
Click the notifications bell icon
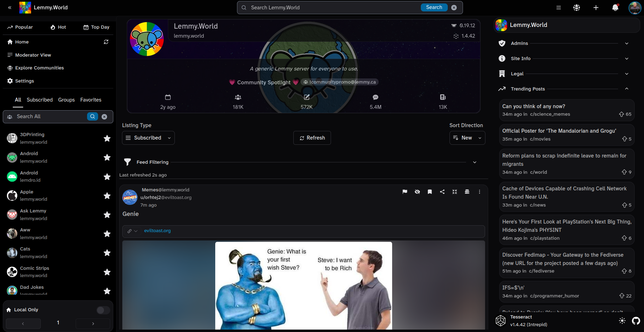pyautogui.click(x=615, y=8)
